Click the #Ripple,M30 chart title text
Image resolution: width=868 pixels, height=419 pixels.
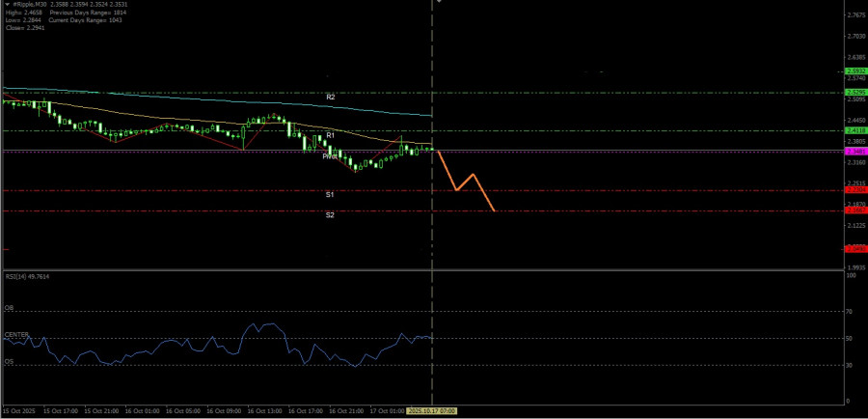(x=31, y=4)
